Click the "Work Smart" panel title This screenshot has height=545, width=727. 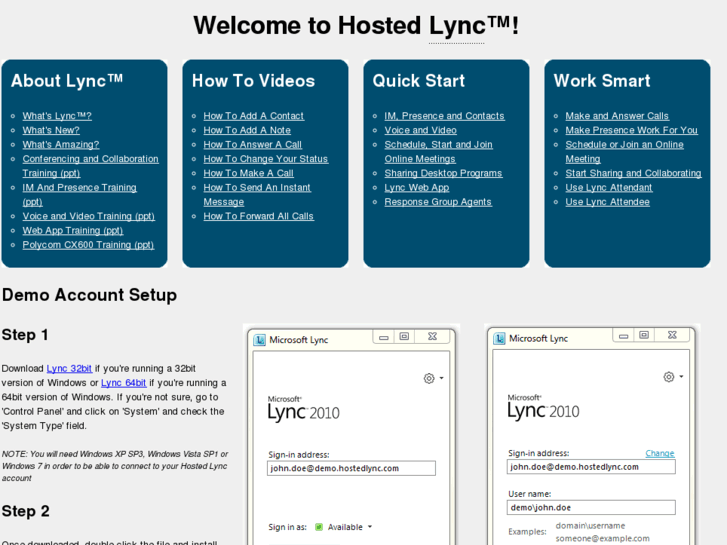coord(602,81)
